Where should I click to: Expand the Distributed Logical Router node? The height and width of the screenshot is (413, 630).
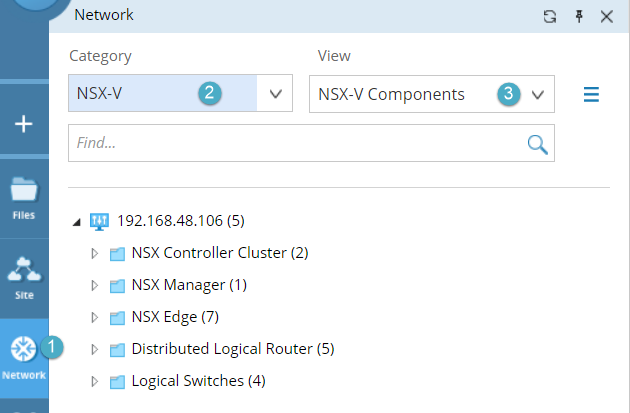[x=95, y=349]
